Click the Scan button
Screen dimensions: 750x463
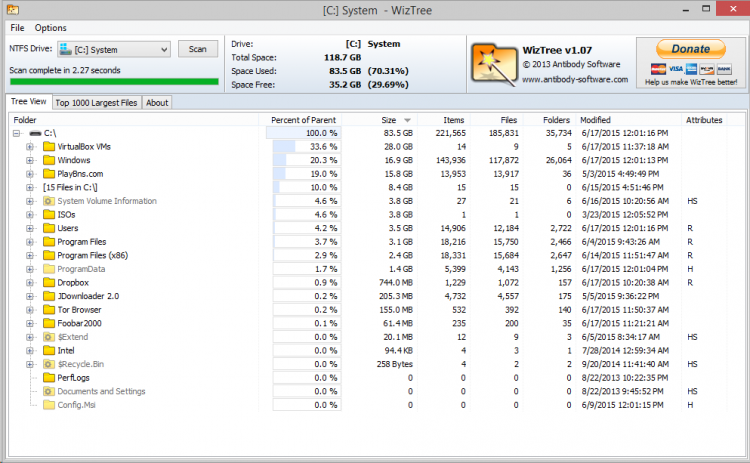point(198,49)
